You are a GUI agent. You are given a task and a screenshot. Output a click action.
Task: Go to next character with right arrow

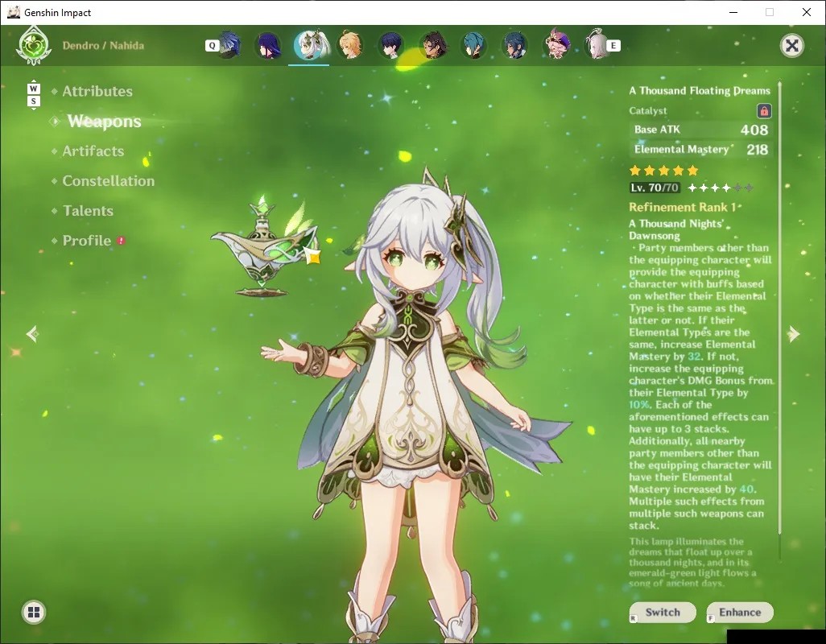coord(793,334)
